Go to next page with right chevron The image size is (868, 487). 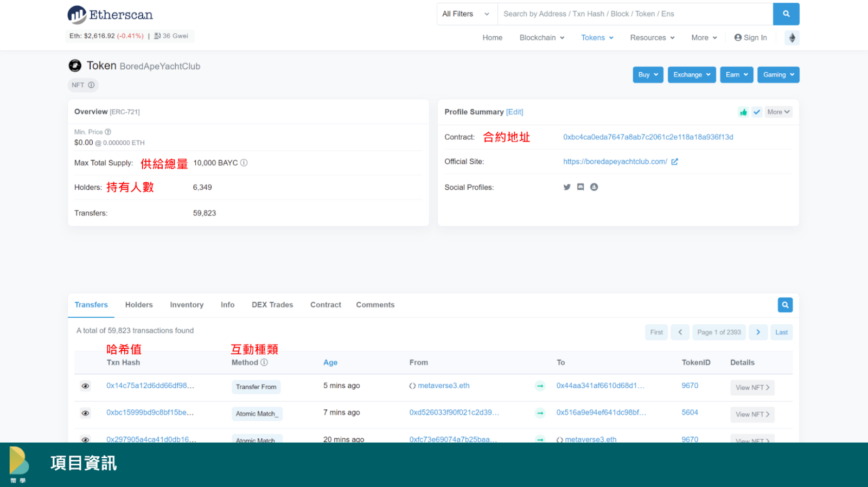click(x=758, y=332)
